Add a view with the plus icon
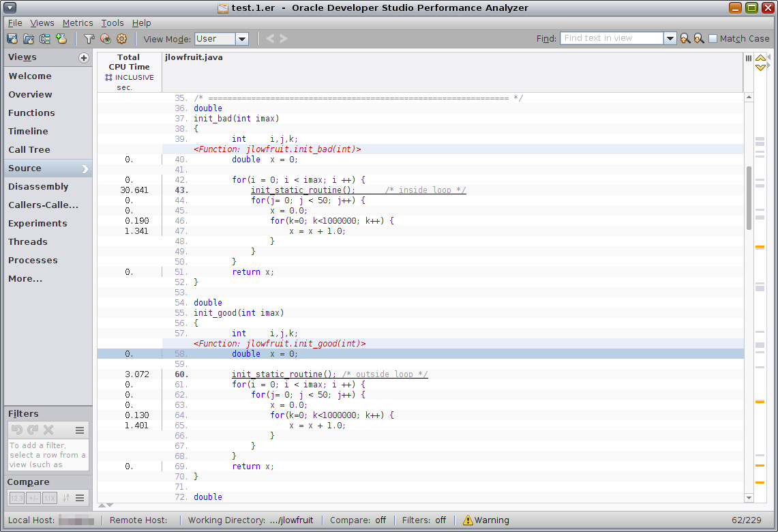Viewport: 778px width, 532px height. coord(84,58)
